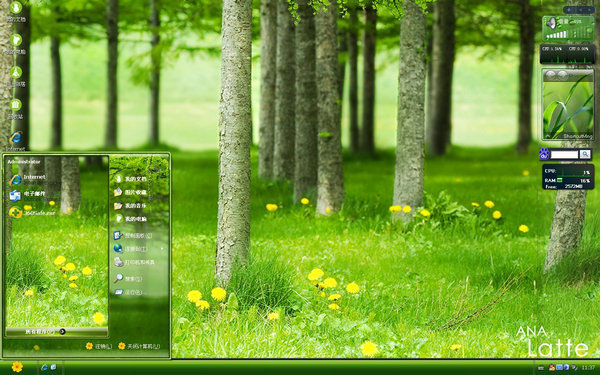The image size is (600, 375).
Task: Open My Computer desktop icon
Action: (16, 44)
